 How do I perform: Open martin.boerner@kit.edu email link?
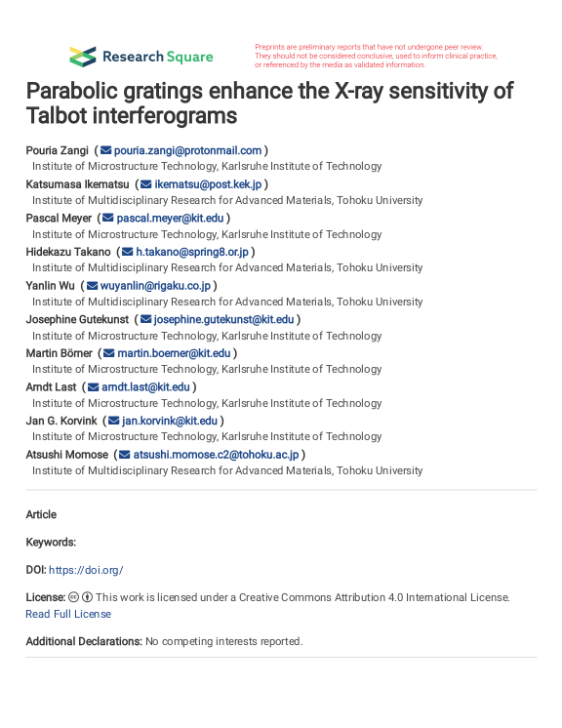coord(174,353)
